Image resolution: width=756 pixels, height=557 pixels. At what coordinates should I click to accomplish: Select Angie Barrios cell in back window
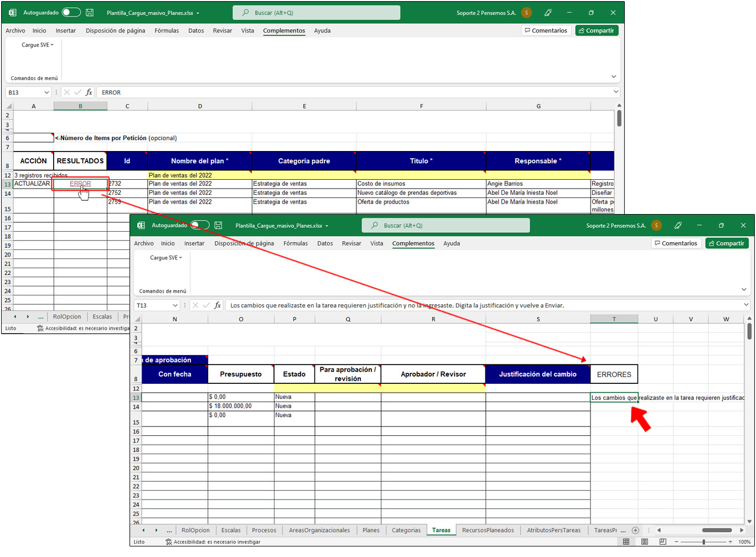538,184
